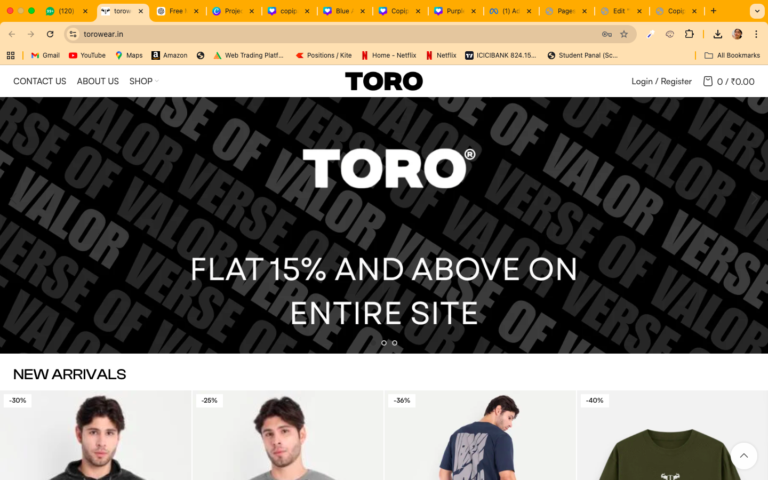Open the Chrome three-dot menu
768x480 pixels.
(x=756, y=34)
